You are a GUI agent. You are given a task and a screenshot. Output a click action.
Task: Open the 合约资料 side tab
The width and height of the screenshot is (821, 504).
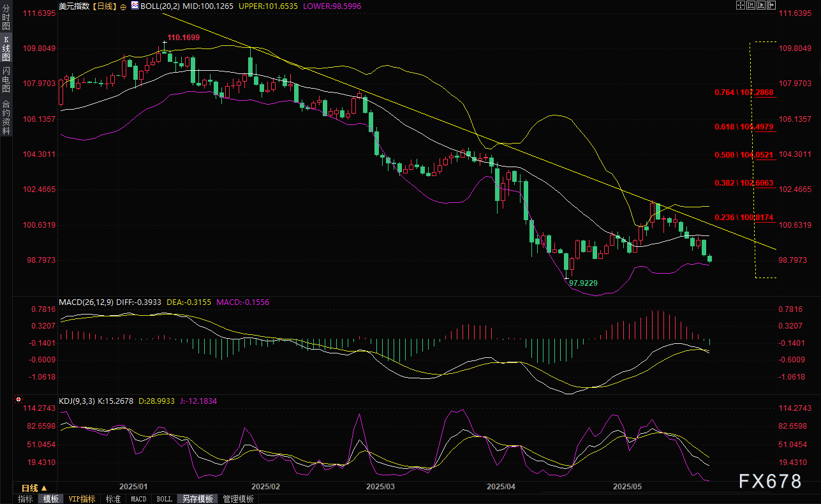coord(6,117)
